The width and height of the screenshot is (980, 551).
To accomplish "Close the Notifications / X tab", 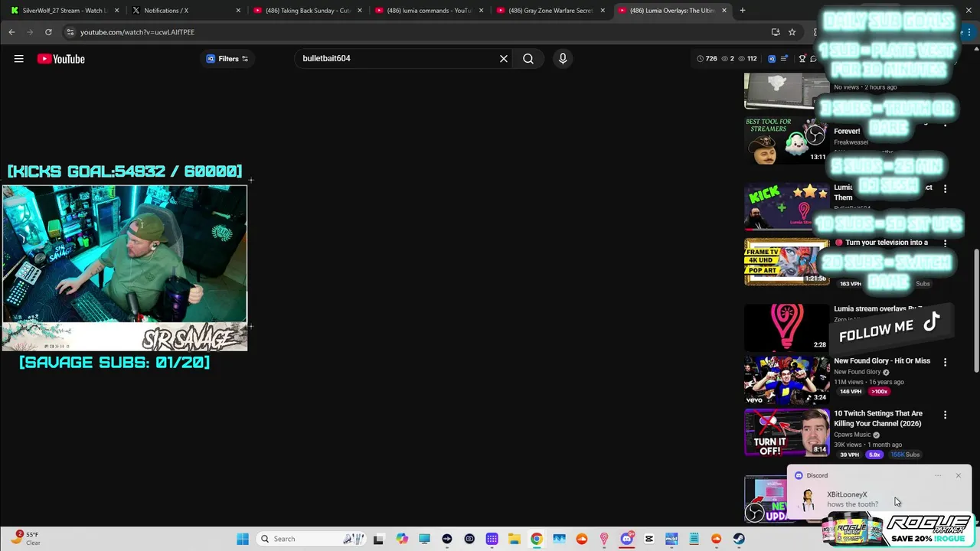I will (238, 11).
